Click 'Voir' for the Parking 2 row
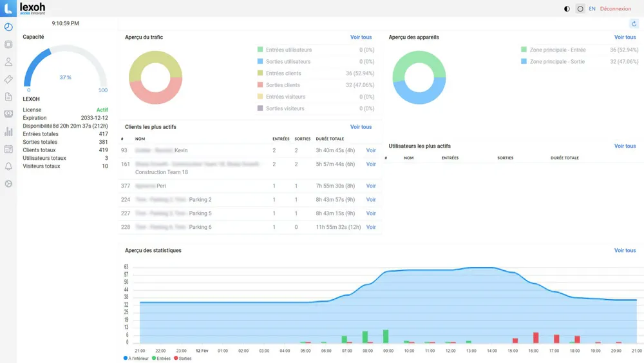This screenshot has height=363, width=644. pyautogui.click(x=371, y=200)
